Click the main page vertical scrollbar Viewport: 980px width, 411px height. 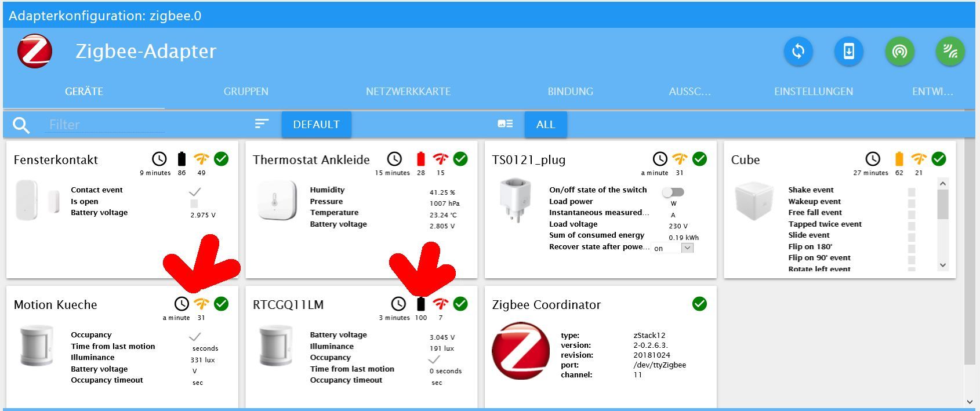pyautogui.click(x=970, y=251)
